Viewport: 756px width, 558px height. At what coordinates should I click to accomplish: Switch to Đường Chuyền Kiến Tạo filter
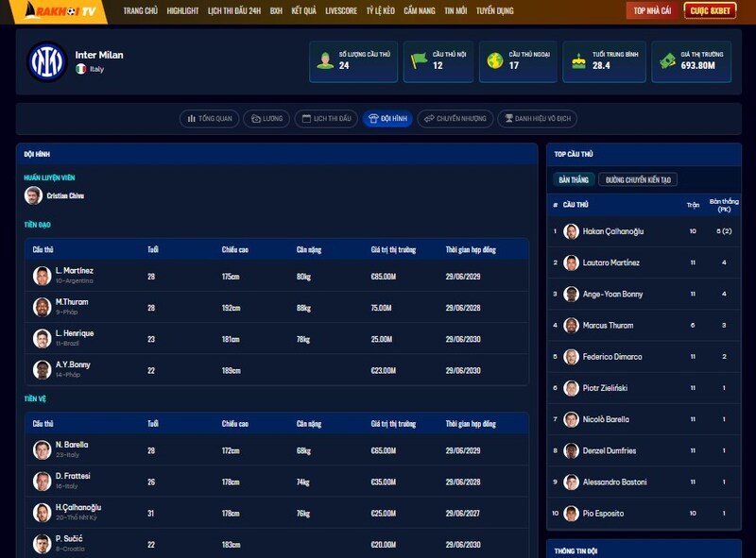coord(638,179)
